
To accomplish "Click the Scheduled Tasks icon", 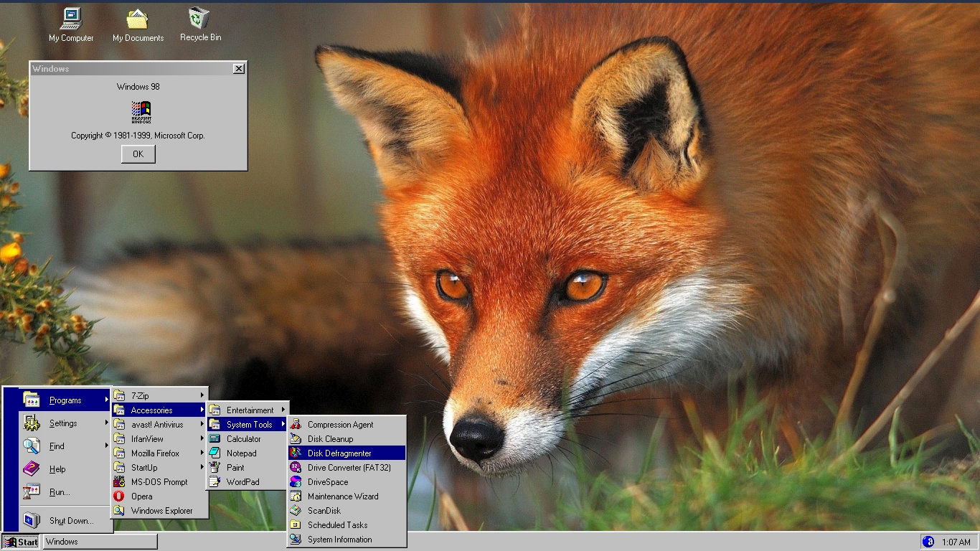I will click(296, 525).
